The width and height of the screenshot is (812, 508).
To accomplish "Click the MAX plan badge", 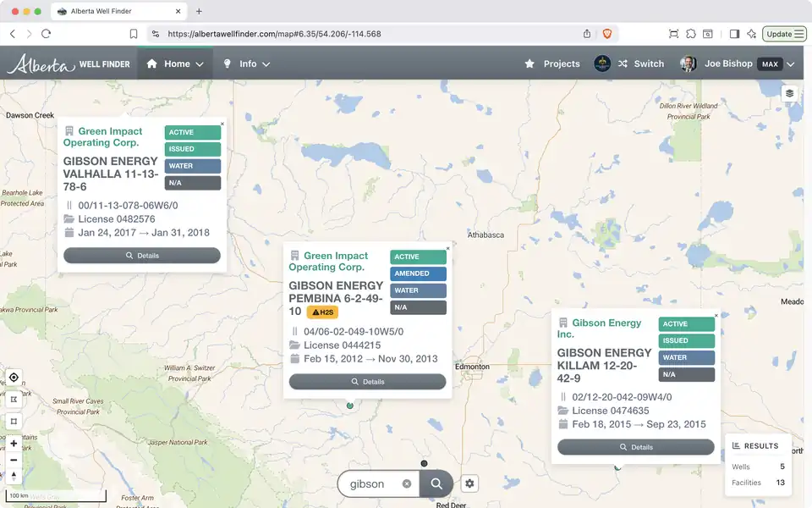I will pos(770,64).
